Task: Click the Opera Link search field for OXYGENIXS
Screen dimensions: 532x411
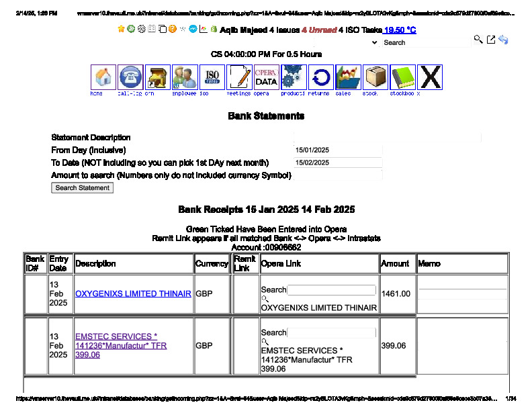Action: (x=331, y=290)
